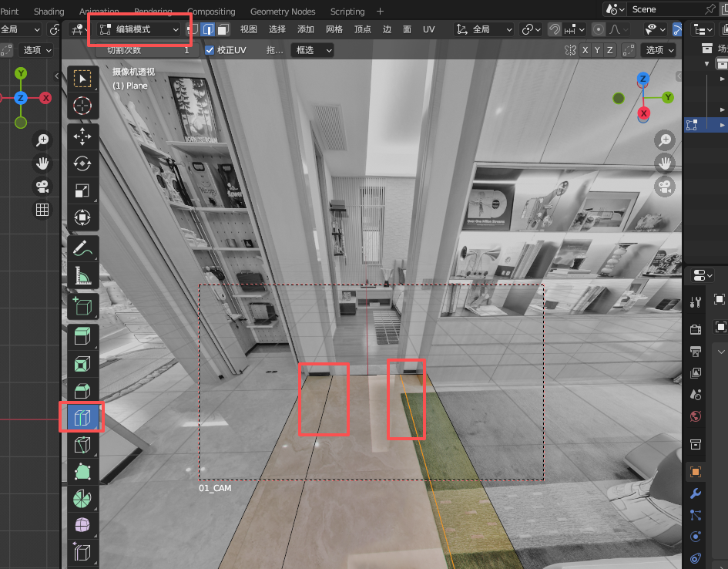The height and width of the screenshot is (569, 728).
Task: Select the Measure tool
Action: pos(82,275)
